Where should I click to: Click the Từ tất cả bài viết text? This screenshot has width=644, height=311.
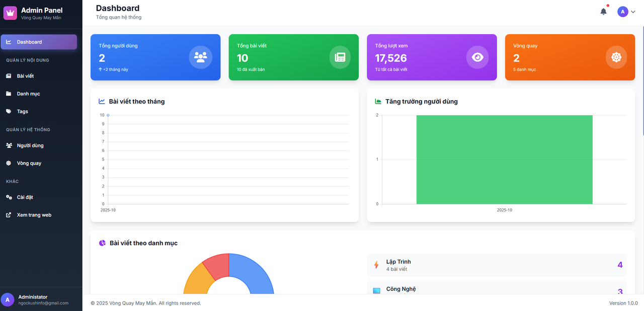[391, 69]
